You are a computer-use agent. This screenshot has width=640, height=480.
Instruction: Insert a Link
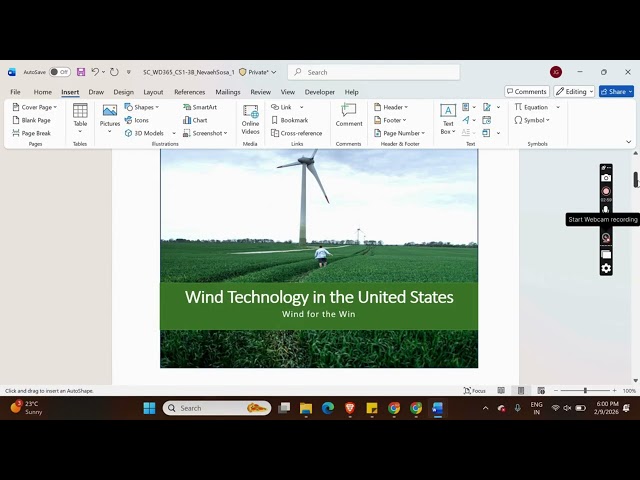tap(282, 107)
